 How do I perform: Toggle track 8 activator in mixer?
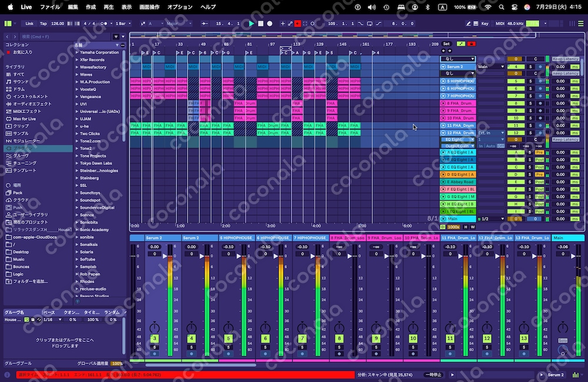pos(339,338)
